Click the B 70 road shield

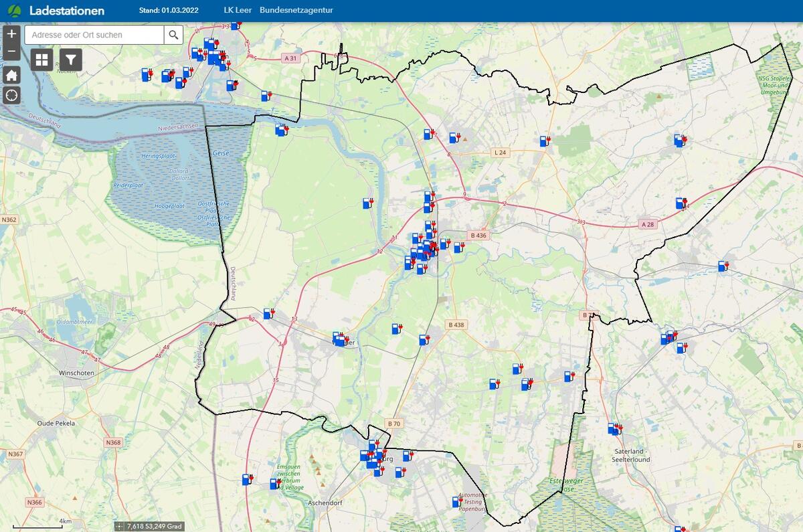point(394,424)
